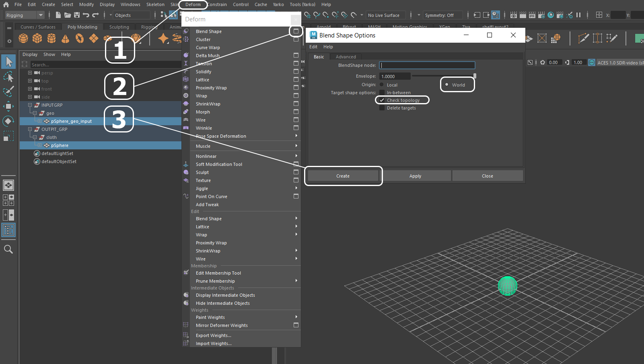Screen dimensions: 644x364
Task: Create a polygon torus from the shelf
Action: 80,38
